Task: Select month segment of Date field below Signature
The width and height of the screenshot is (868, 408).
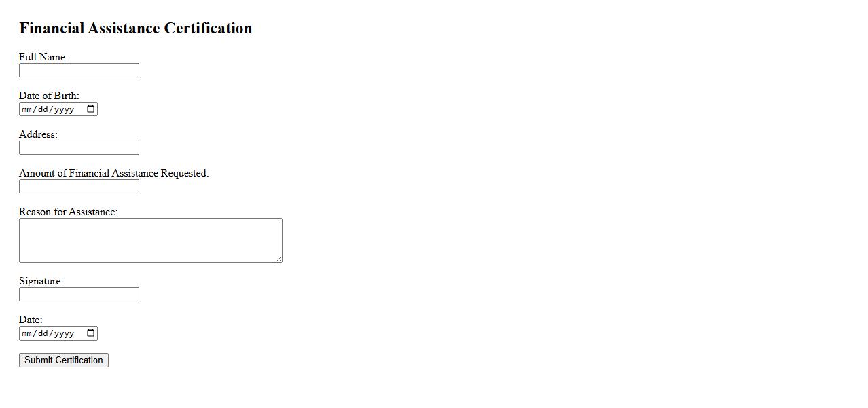Action: 27,333
